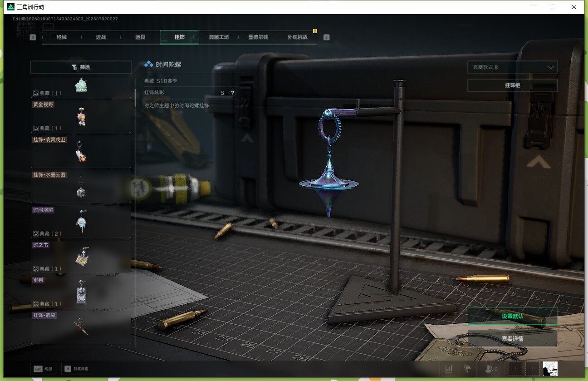Click the 典藏 image icon under 黄金视野
The height and width of the screenshot is (381, 588).
(x=36, y=129)
